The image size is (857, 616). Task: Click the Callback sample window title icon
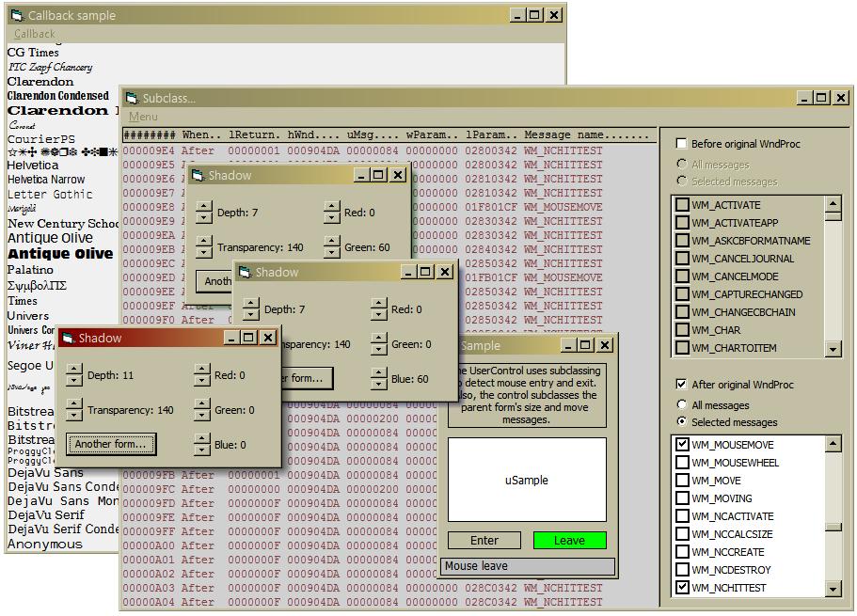(x=16, y=15)
